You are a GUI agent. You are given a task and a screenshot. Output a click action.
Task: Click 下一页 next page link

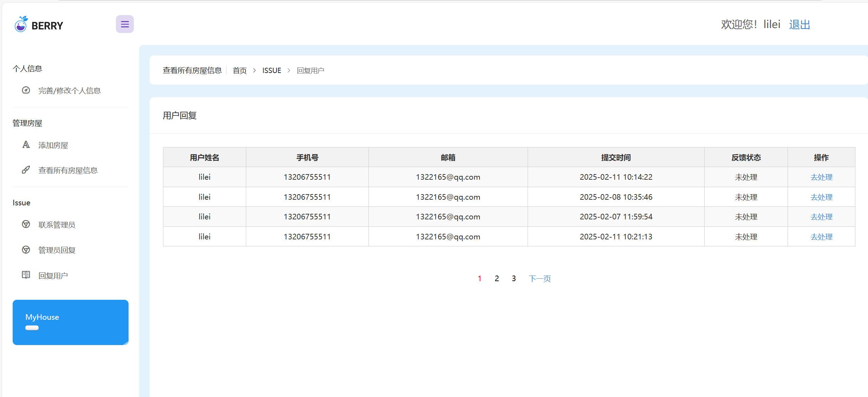coord(540,279)
